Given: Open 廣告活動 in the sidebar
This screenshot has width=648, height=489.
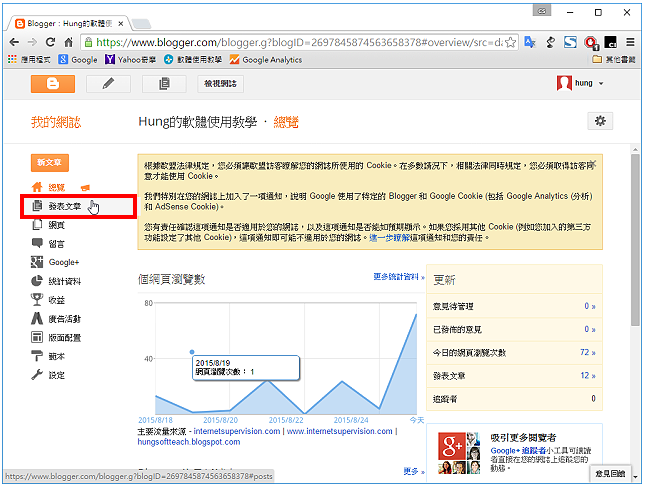Looking at the screenshot, I should pos(64,319).
